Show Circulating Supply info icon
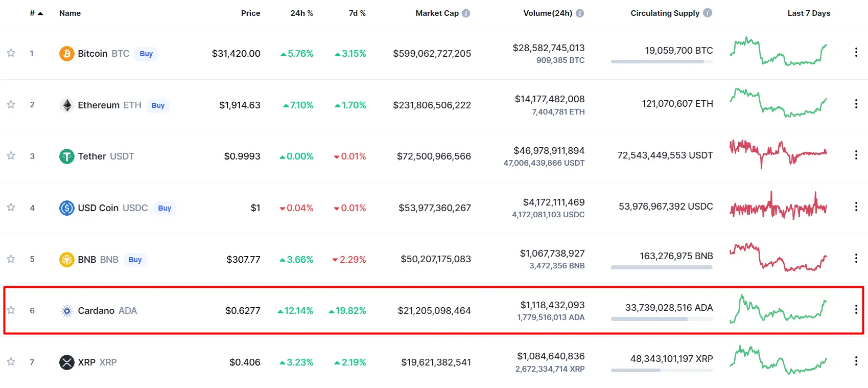This screenshot has width=868, height=388. pos(708,13)
